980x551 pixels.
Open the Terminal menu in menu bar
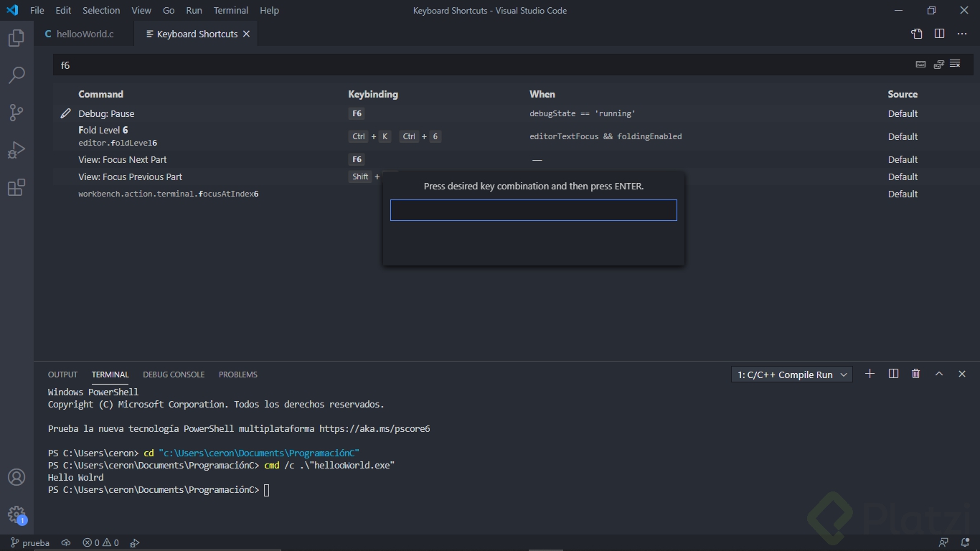click(x=230, y=10)
